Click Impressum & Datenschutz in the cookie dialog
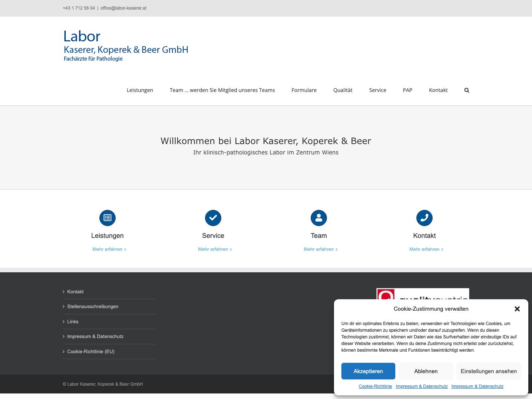The height and width of the screenshot is (399, 532). point(422,386)
